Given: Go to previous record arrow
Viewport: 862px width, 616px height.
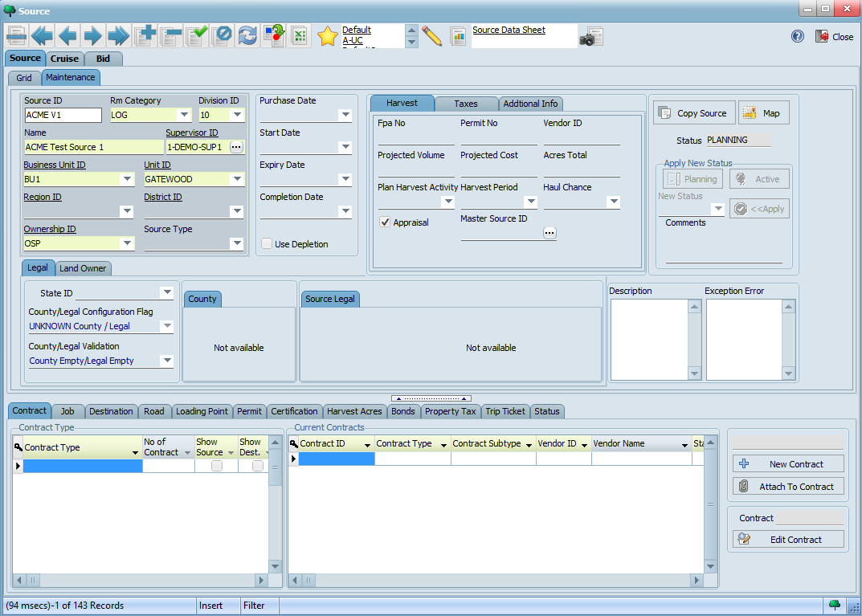Looking at the screenshot, I should [67, 35].
